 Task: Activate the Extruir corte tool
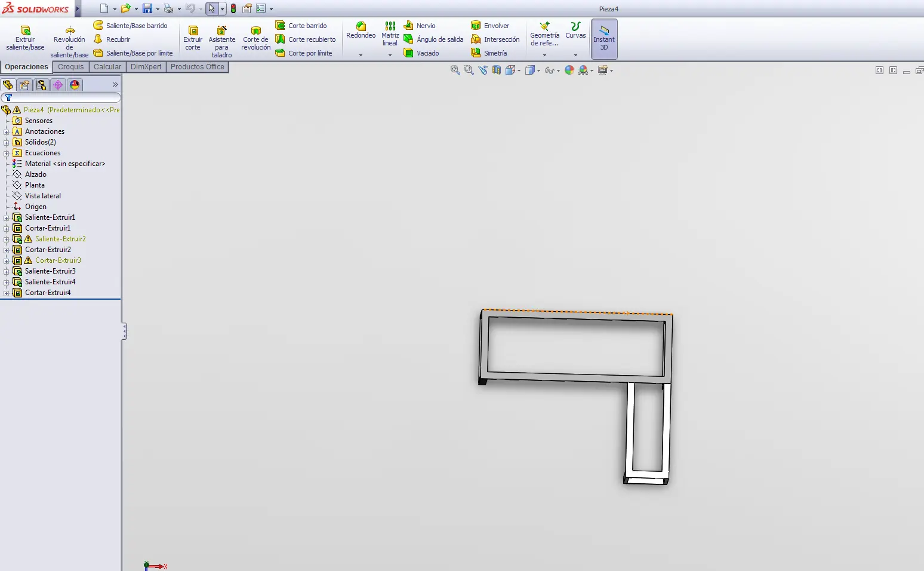click(x=193, y=38)
